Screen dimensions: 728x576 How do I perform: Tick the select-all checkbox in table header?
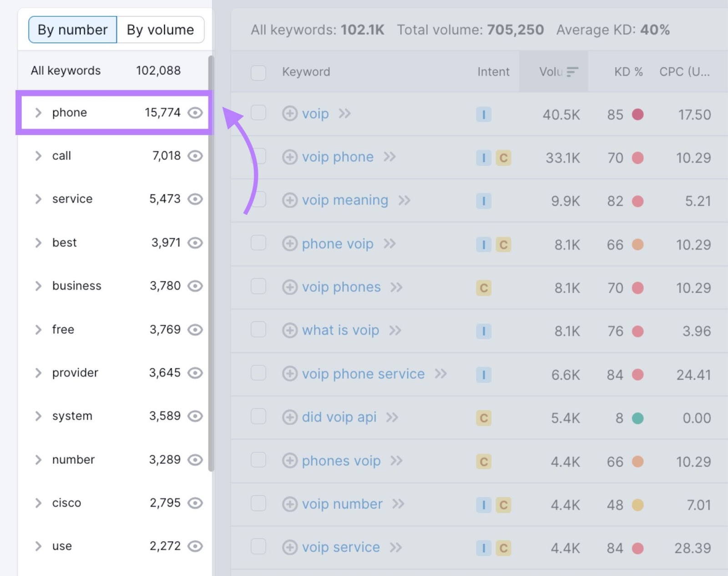pyautogui.click(x=258, y=72)
